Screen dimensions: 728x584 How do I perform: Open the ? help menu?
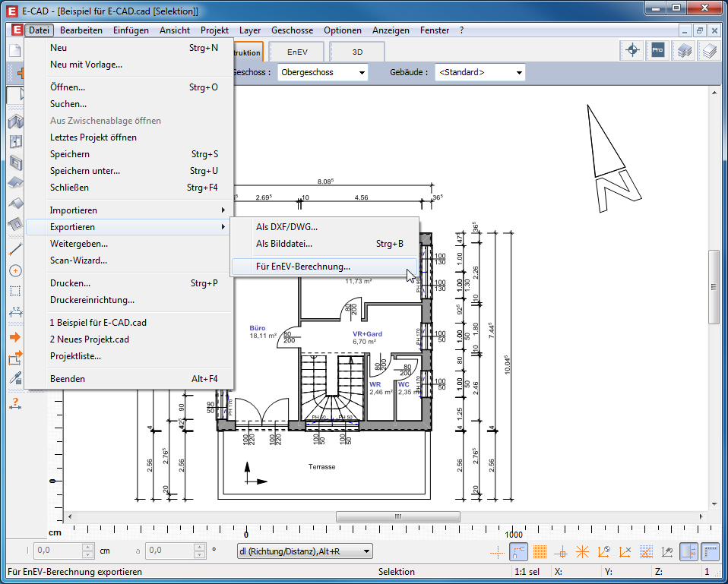(x=461, y=30)
